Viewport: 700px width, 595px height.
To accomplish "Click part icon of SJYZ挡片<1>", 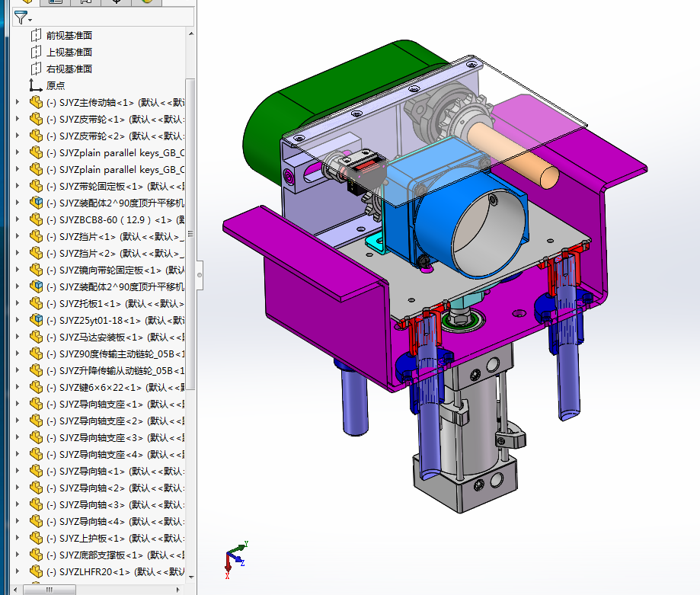I will click(36, 237).
